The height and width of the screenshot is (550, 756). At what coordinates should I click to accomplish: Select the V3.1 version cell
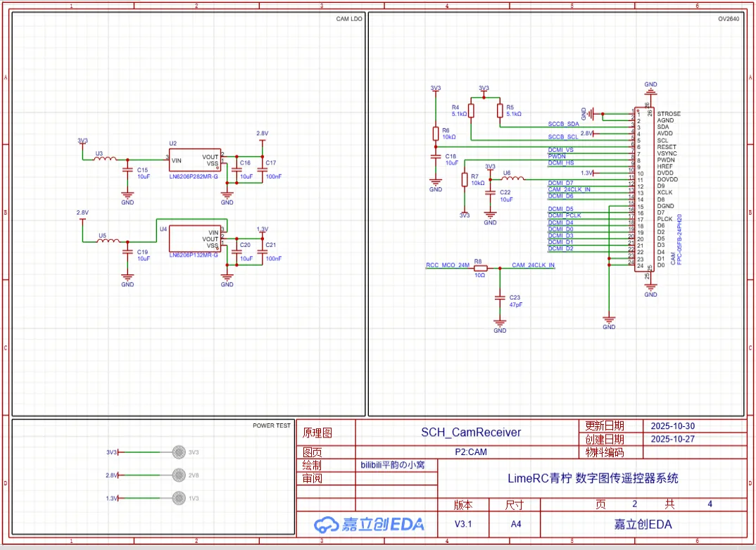click(x=462, y=524)
